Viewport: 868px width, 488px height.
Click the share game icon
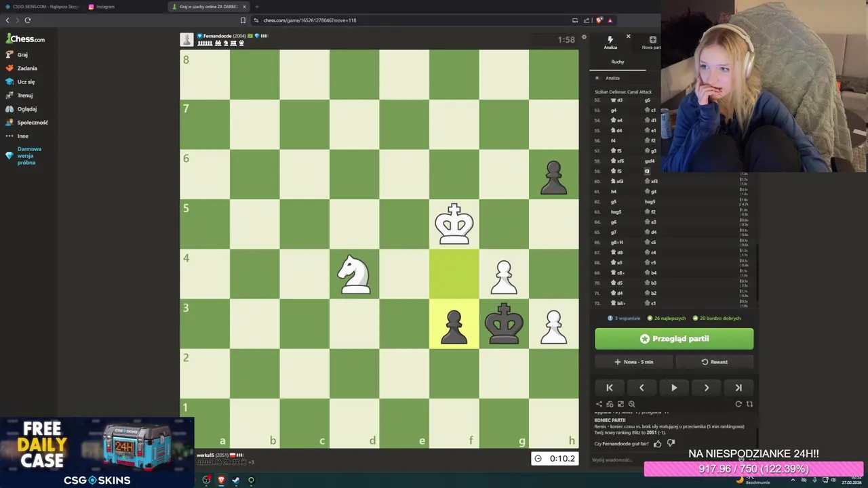coord(599,404)
